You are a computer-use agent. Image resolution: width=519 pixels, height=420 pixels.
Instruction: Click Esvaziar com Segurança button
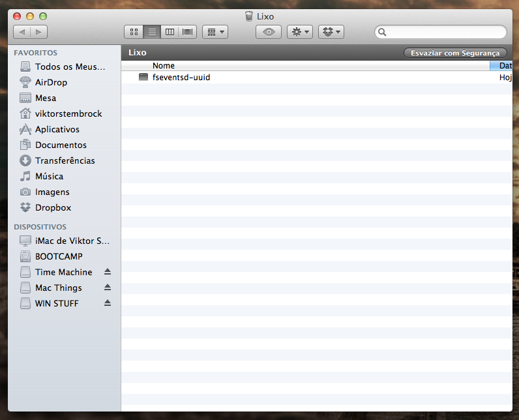coord(455,53)
